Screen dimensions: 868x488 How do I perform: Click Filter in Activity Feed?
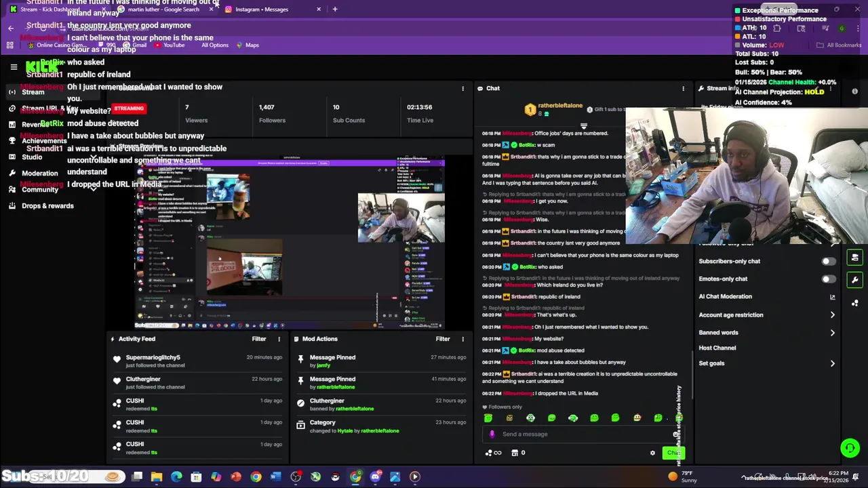pyautogui.click(x=259, y=339)
